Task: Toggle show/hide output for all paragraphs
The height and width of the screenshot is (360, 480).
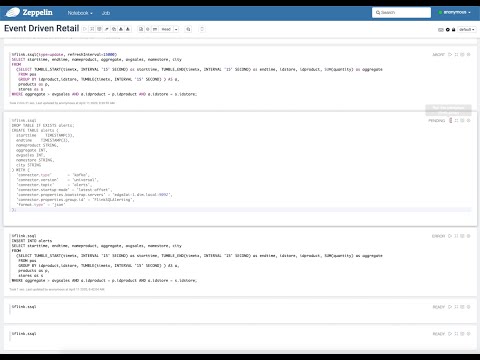Action: click(x=99, y=29)
